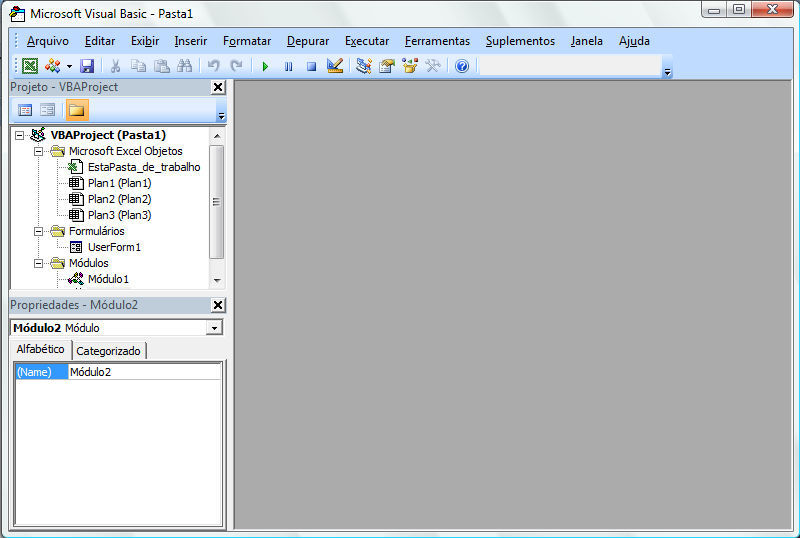Screen dimensions: 800x538
Task: Toggle Folders view in Project panel
Action: tap(77, 110)
